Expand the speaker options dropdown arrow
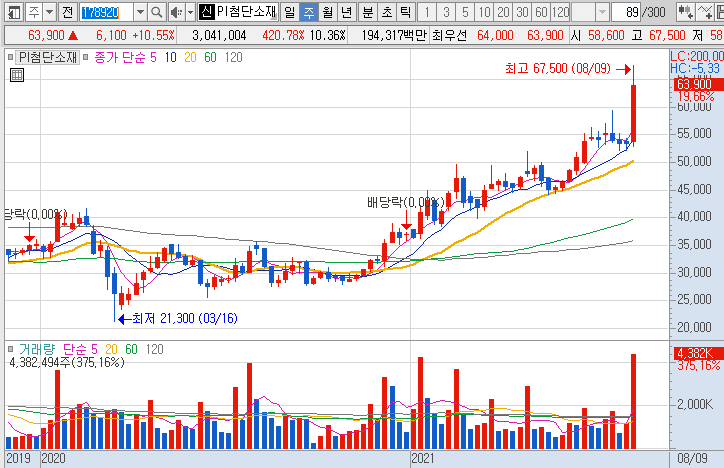 point(190,12)
